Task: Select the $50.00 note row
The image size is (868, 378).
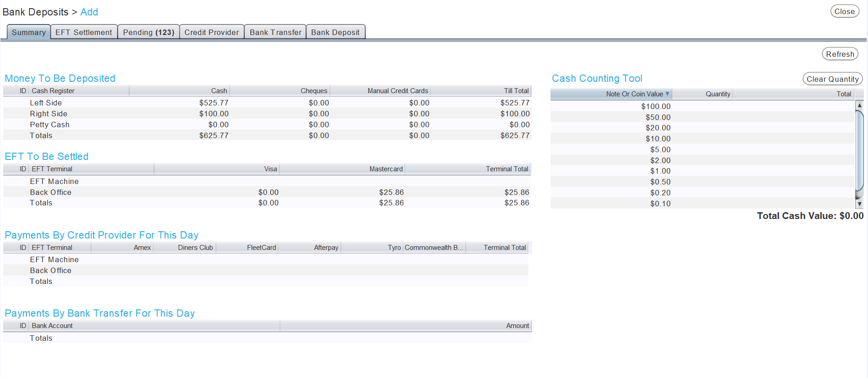Action: coord(702,117)
